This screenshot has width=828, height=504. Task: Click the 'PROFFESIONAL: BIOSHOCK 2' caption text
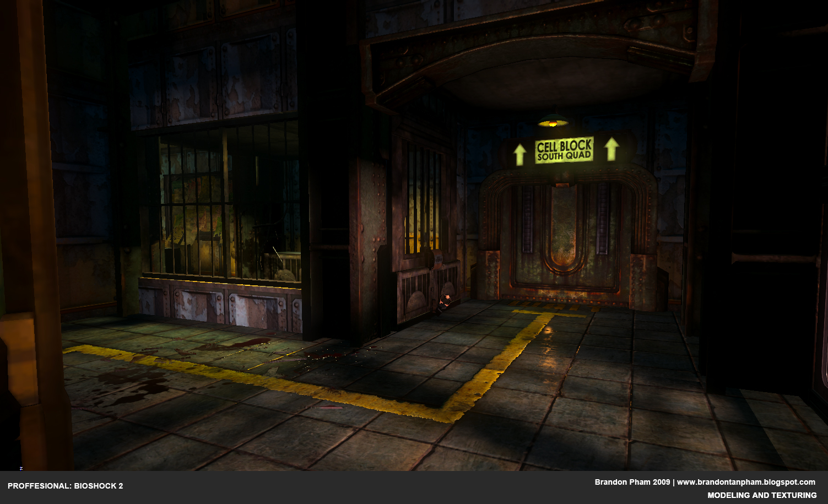pos(66,486)
